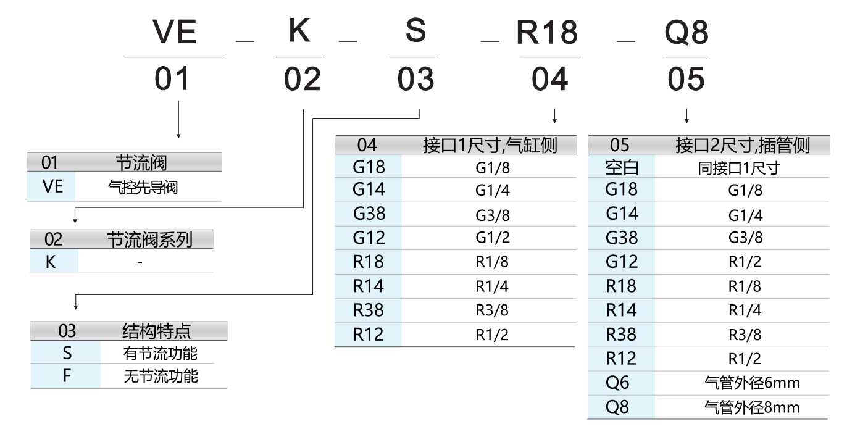Select R12 code in the 05 table
Image resolution: width=868 pixels, height=437 pixels.
[621, 359]
